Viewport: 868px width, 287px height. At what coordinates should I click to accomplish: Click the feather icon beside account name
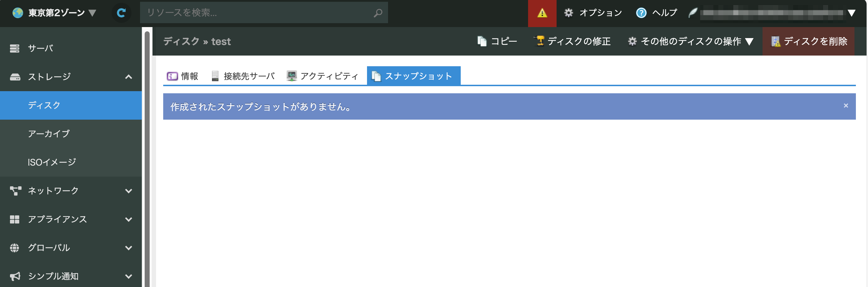[693, 13]
